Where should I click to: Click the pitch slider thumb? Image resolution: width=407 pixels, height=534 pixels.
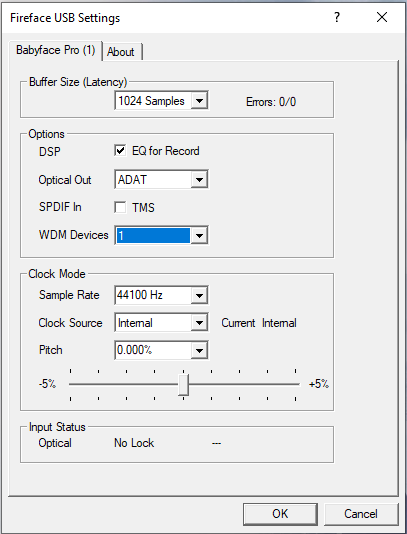pyautogui.click(x=184, y=385)
